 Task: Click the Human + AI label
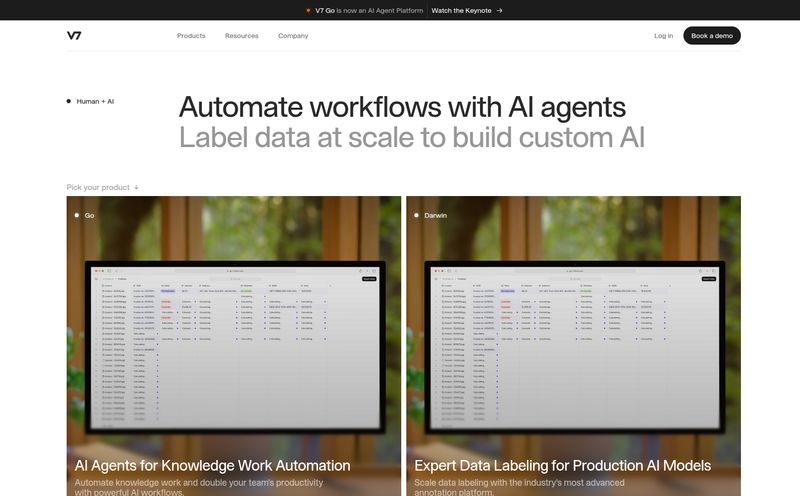click(x=95, y=102)
